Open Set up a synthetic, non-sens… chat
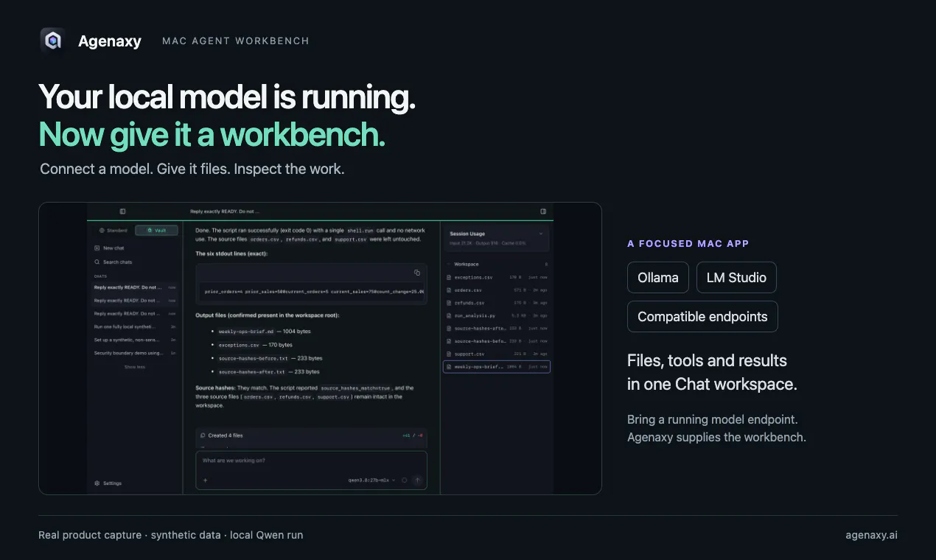 point(135,340)
